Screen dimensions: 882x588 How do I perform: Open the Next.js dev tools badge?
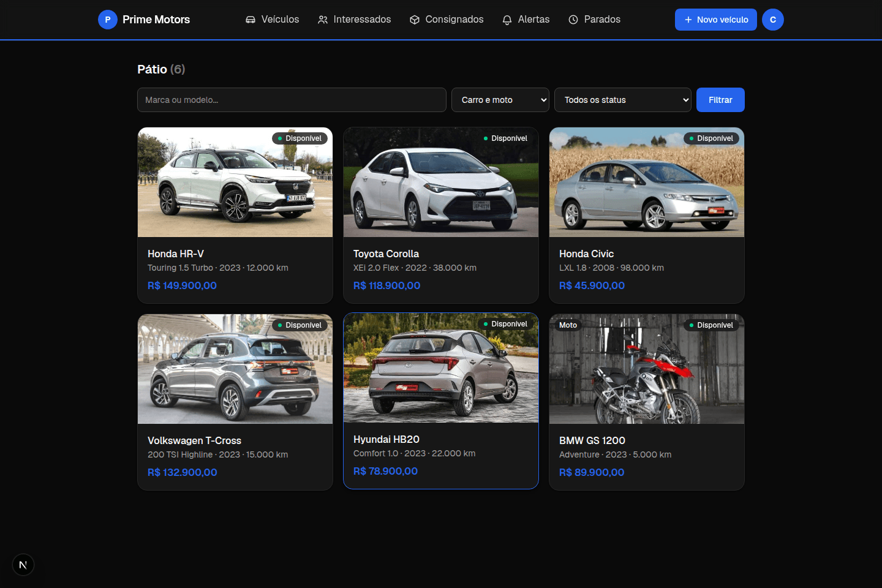click(23, 565)
